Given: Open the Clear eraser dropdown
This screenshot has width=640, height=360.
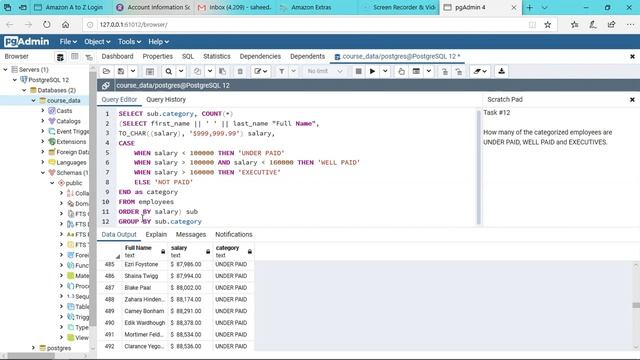Looking at the screenshot, I should point(480,71).
